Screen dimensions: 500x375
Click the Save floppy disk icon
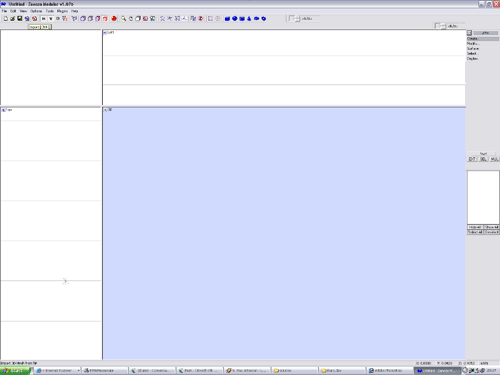[x=20, y=19]
